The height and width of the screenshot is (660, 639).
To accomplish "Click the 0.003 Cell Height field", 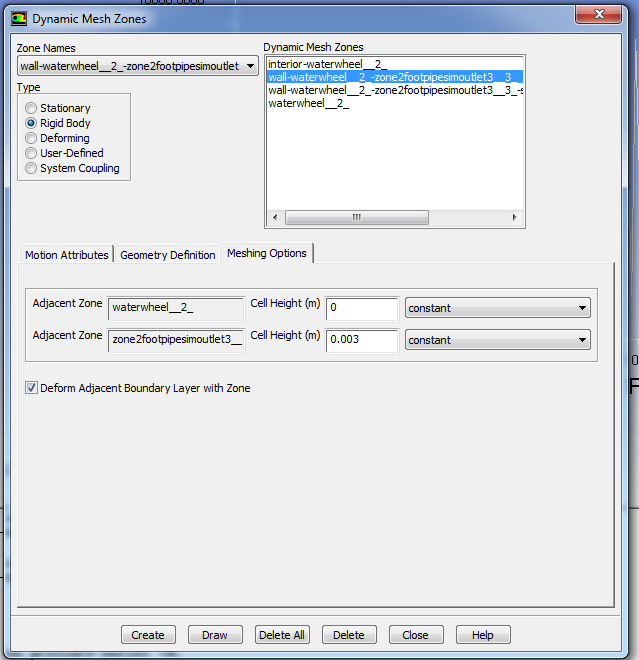I will click(x=361, y=340).
